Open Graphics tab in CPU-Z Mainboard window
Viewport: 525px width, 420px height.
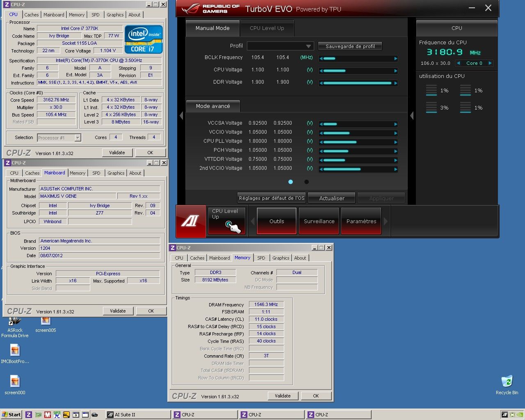coord(116,173)
